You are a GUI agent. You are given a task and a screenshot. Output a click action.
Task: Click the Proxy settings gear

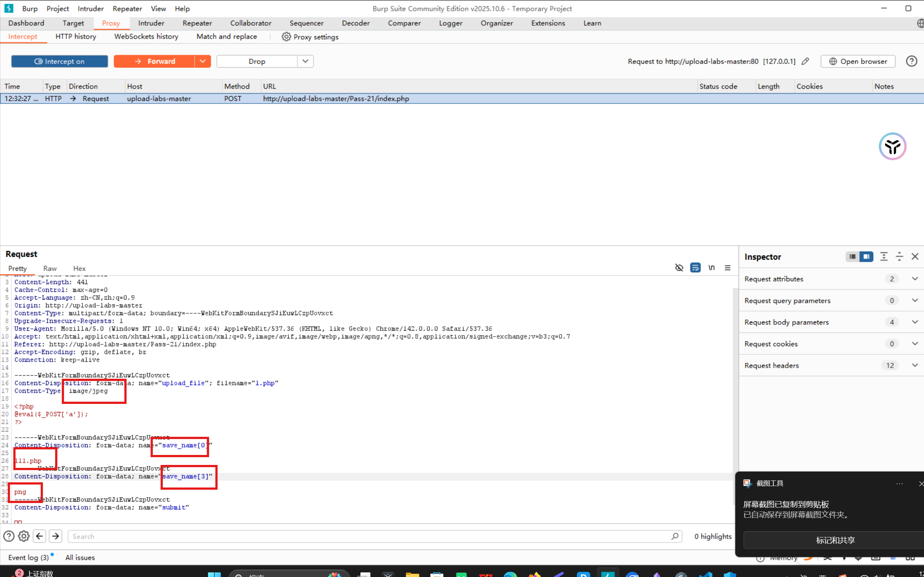click(x=286, y=37)
